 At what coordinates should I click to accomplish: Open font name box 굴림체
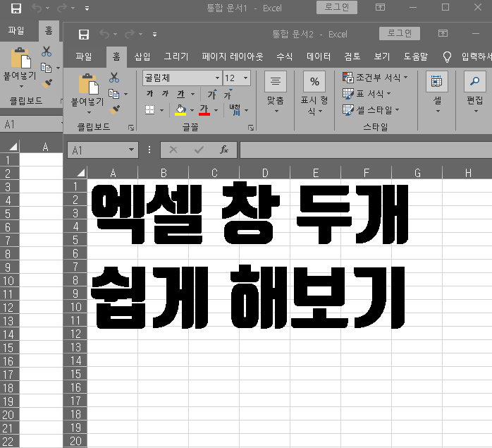182,78
